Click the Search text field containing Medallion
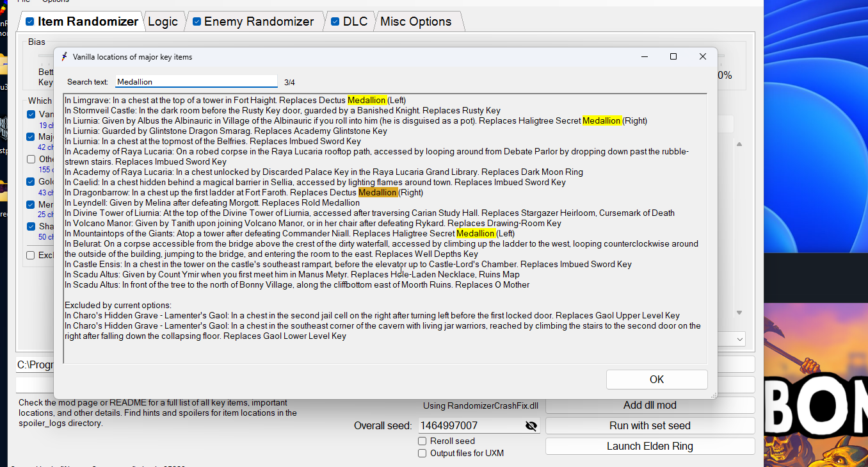The width and height of the screenshot is (868, 467). point(197,82)
